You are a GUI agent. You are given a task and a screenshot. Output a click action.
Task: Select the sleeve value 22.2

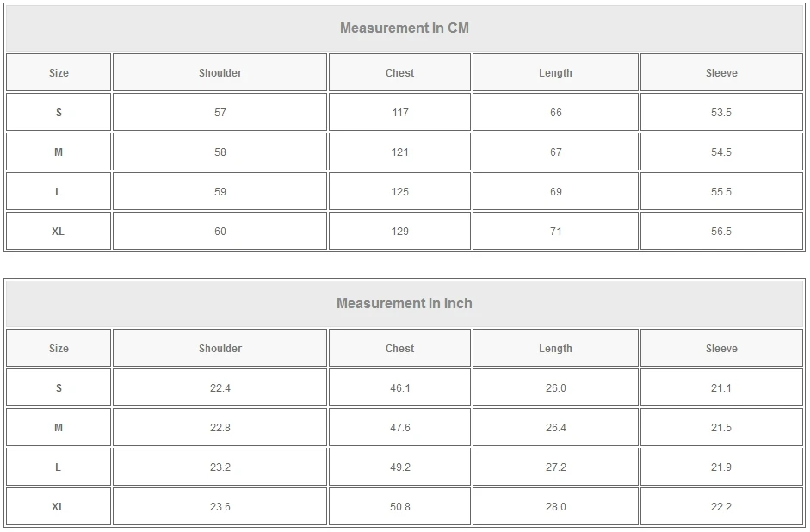[x=721, y=507]
